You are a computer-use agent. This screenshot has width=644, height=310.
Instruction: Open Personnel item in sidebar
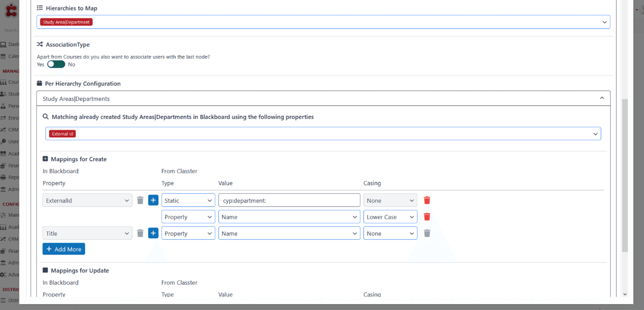(10, 106)
